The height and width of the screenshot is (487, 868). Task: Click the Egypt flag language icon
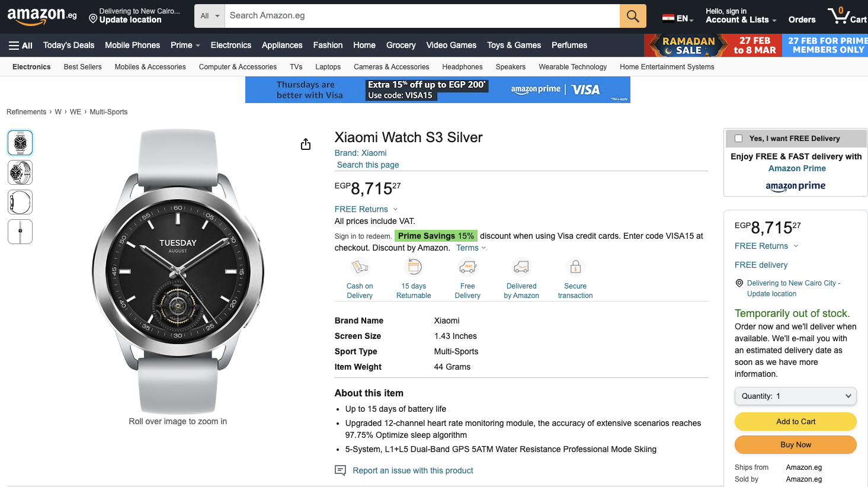668,18
